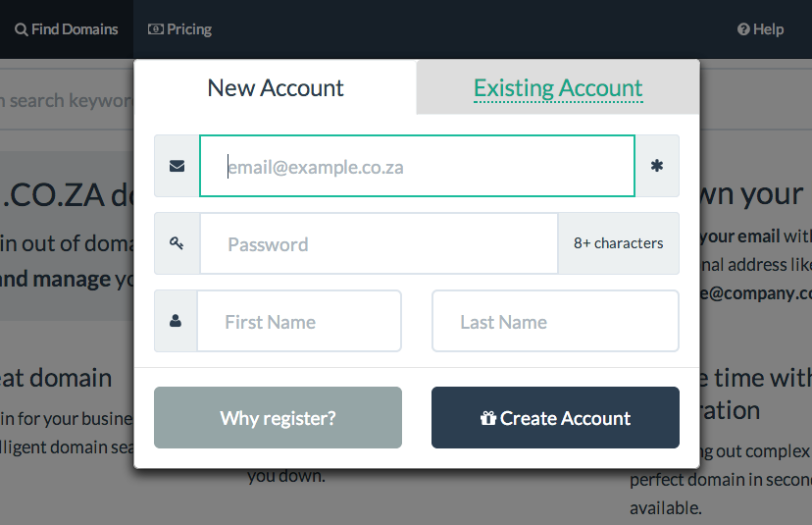Click the person icon beside First Name
This screenshot has height=525, width=812.
(176, 321)
